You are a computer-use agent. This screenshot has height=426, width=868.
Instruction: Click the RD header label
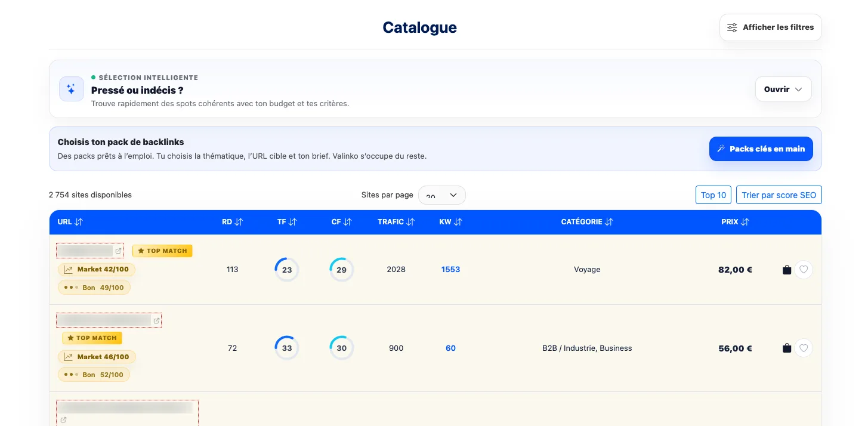tap(227, 222)
